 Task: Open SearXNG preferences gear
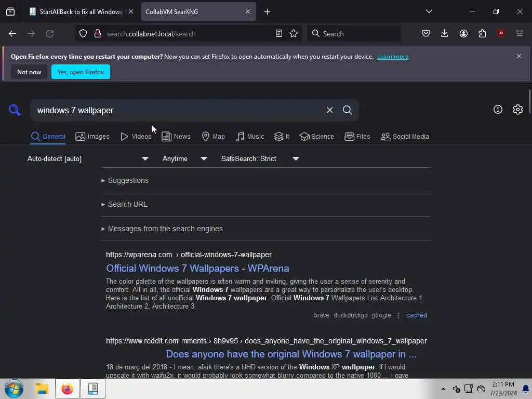tap(518, 109)
